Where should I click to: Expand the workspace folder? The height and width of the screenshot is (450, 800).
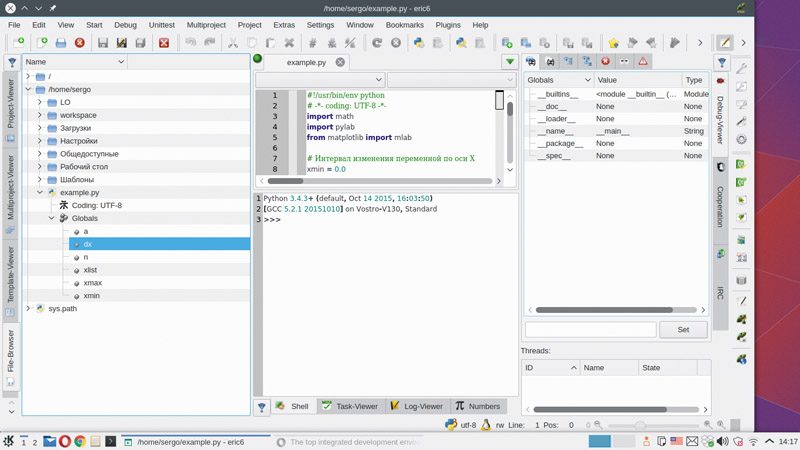pos(40,115)
